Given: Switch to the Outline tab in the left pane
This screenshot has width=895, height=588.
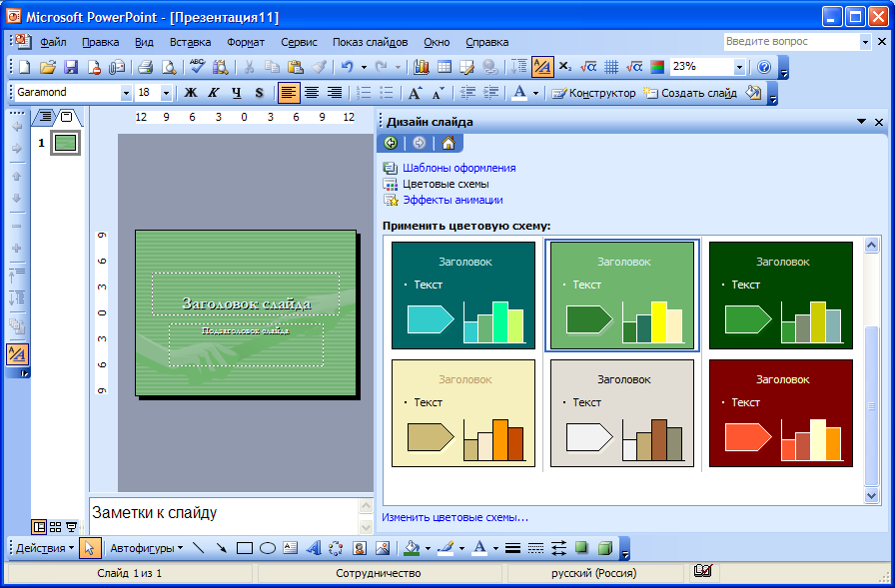Looking at the screenshot, I should (44, 118).
